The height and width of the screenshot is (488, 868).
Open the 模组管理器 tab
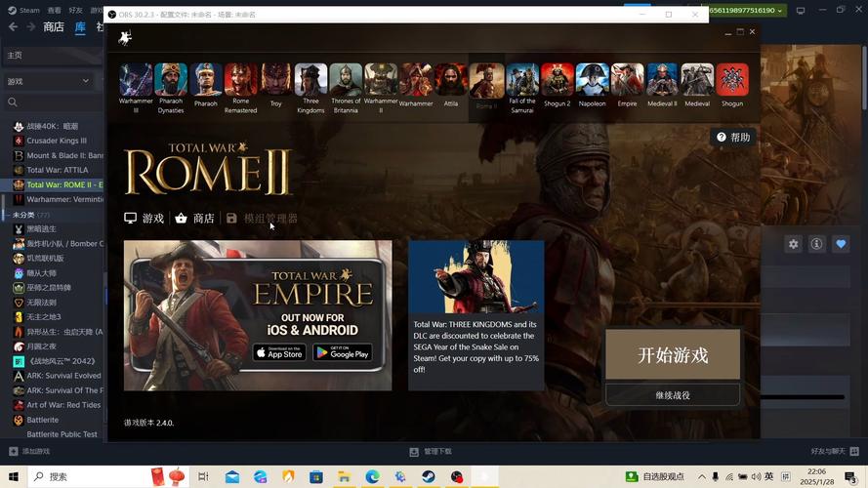click(x=262, y=219)
